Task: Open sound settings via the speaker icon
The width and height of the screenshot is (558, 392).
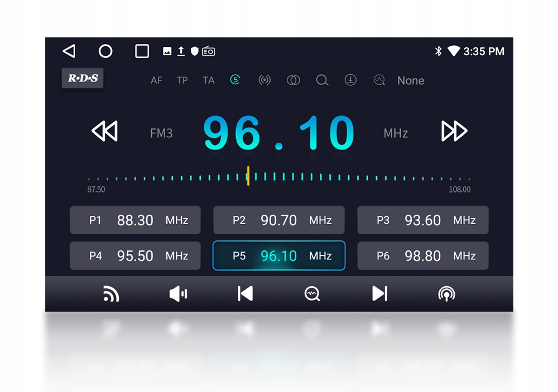Action: [179, 294]
